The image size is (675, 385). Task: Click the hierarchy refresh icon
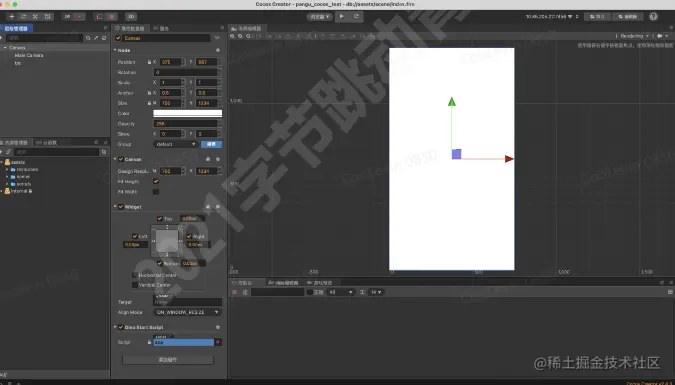104,38
